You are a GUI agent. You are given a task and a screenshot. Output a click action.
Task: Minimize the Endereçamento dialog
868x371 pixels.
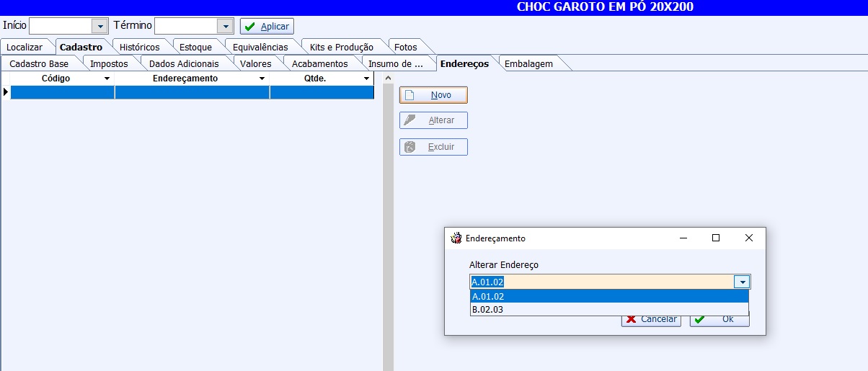pyautogui.click(x=683, y=238)
